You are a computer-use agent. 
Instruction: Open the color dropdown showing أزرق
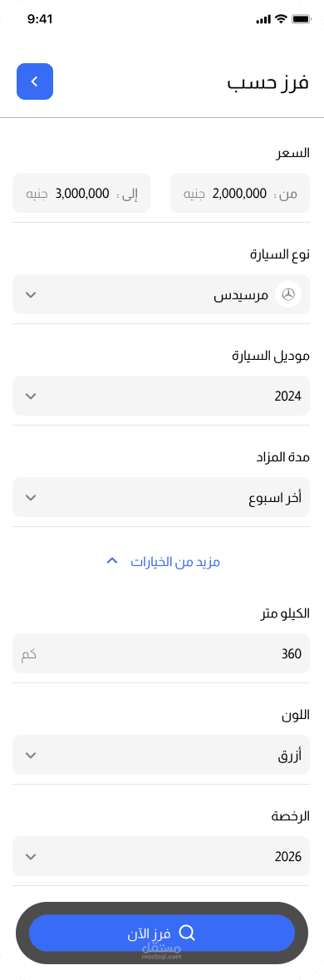(x=161, y=755)
